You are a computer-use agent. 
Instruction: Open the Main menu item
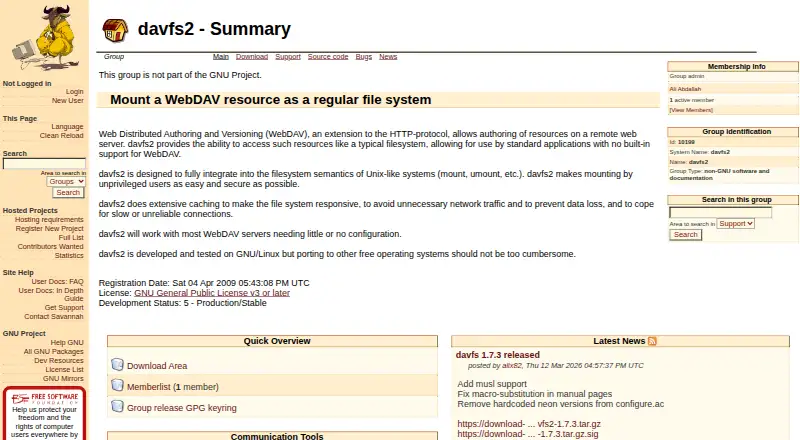pyautogui.click(x=221, y=57)
